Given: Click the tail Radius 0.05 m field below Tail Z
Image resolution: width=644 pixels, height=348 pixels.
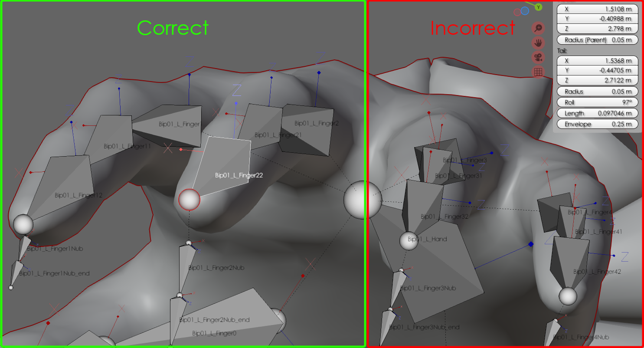Looking at the screenshot, I should tap(598, 92).
